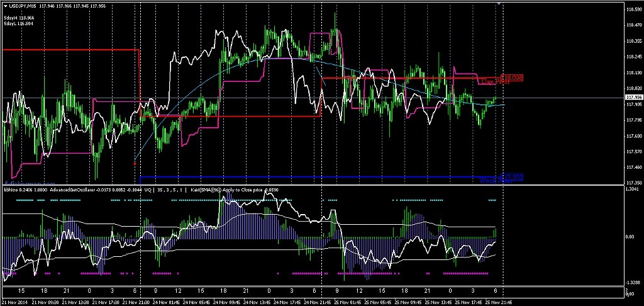Click 118.130 on the price scale

[633, 73]
